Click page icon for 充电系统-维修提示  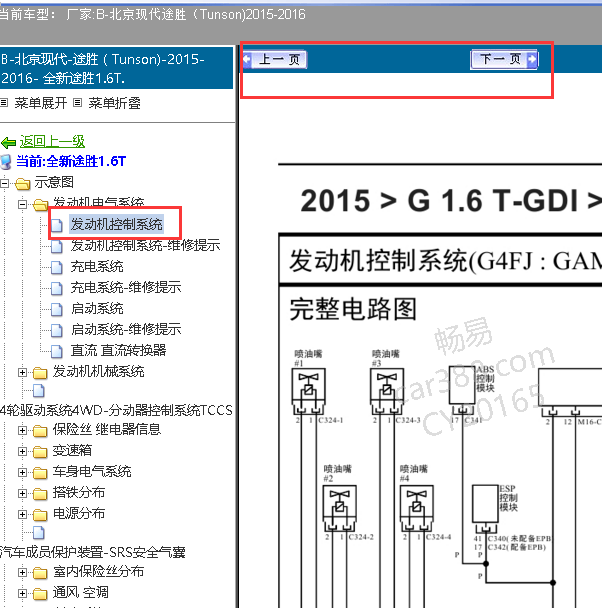[57, 288]
